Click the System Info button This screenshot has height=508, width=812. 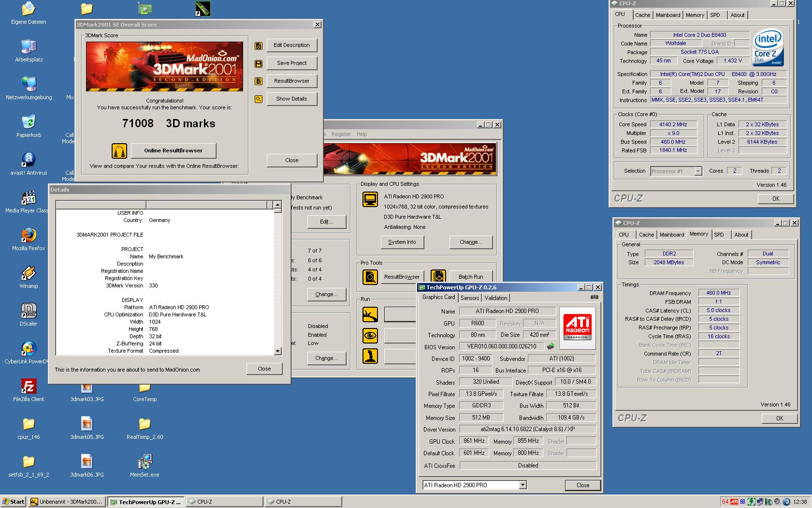[x=402, y=242]
